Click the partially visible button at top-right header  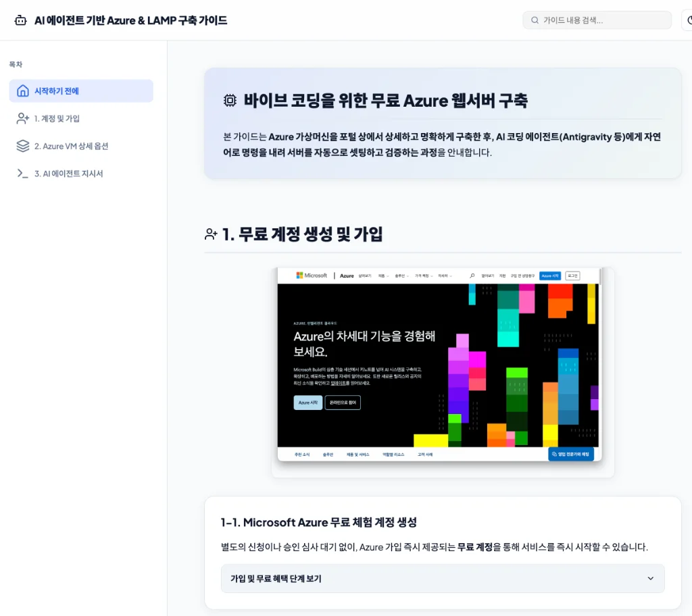[688, 20]
